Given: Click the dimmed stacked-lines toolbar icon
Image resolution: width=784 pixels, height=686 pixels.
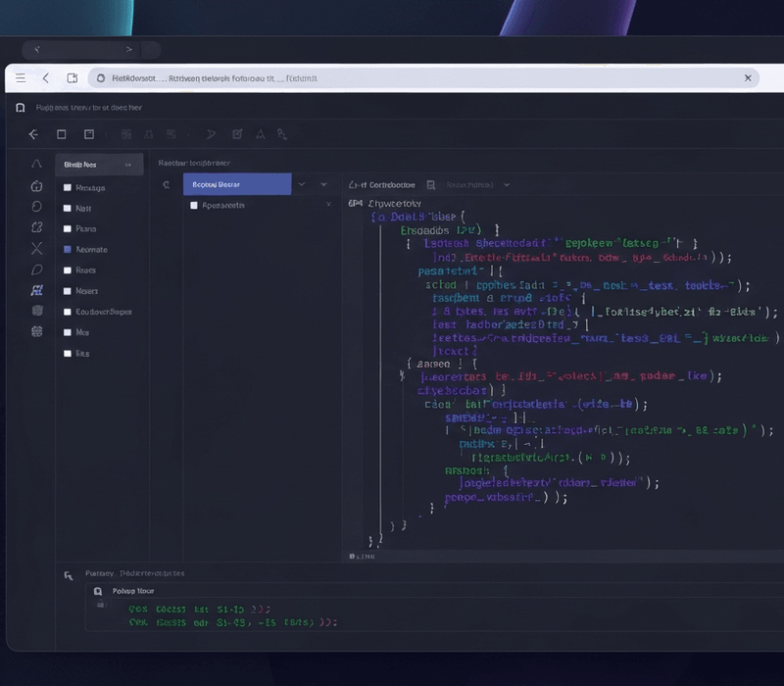Looking at the screenshot, I should [171, 134].
